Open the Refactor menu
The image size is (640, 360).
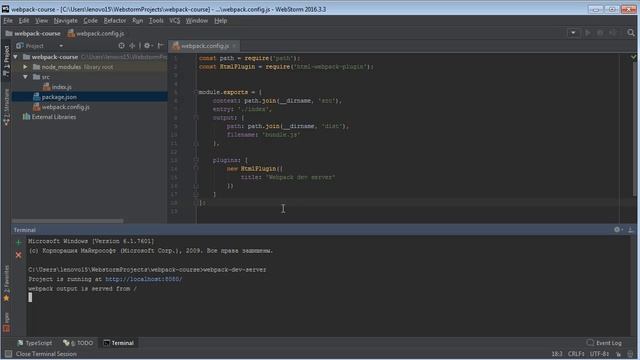115,20
